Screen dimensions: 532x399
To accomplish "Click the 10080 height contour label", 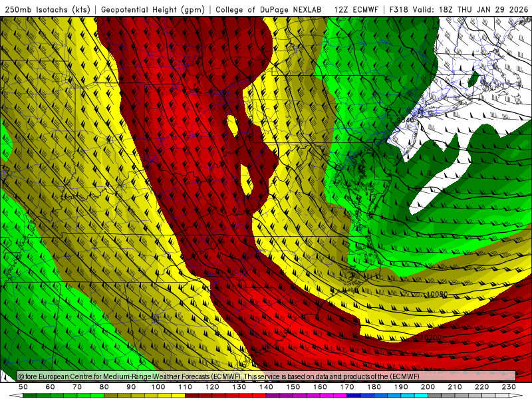I will pyautogui.click(x=437, y=294).
